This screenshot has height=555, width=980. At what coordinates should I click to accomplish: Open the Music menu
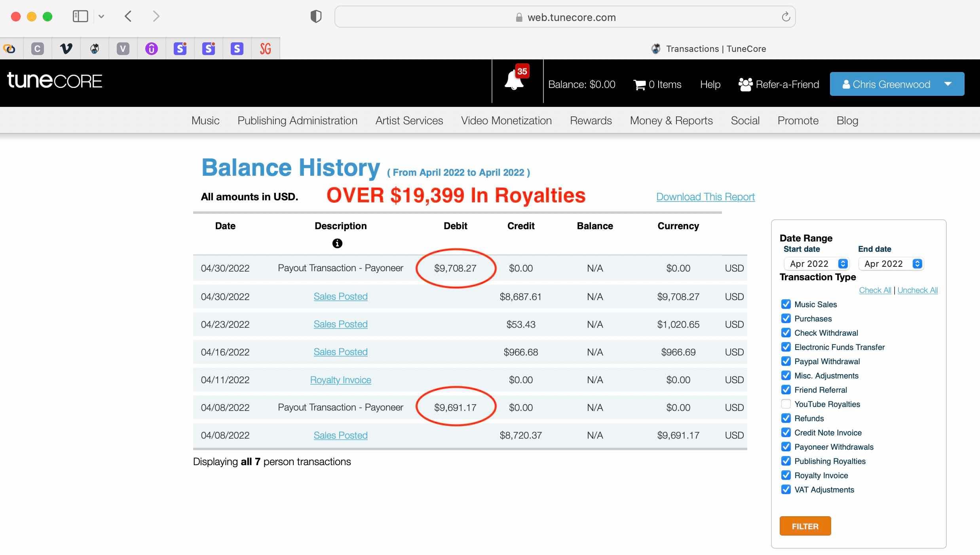pos(205,120)
